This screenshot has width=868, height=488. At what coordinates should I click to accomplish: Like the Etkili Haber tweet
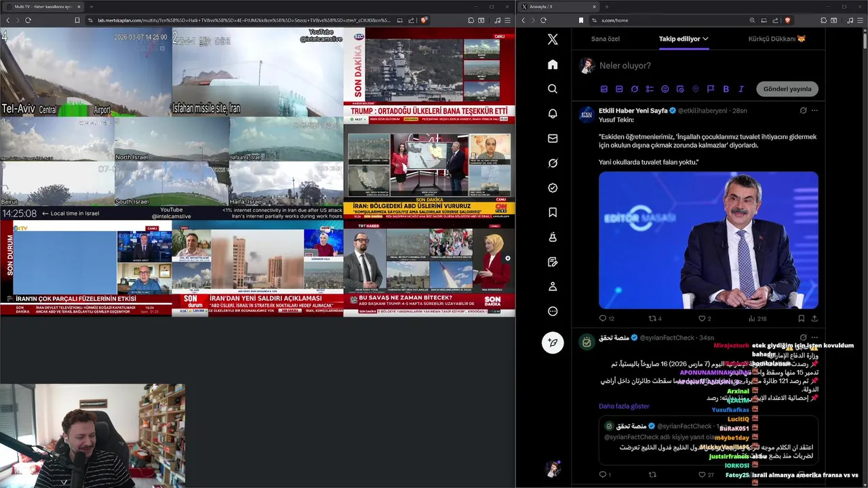[x=705, y=319]
